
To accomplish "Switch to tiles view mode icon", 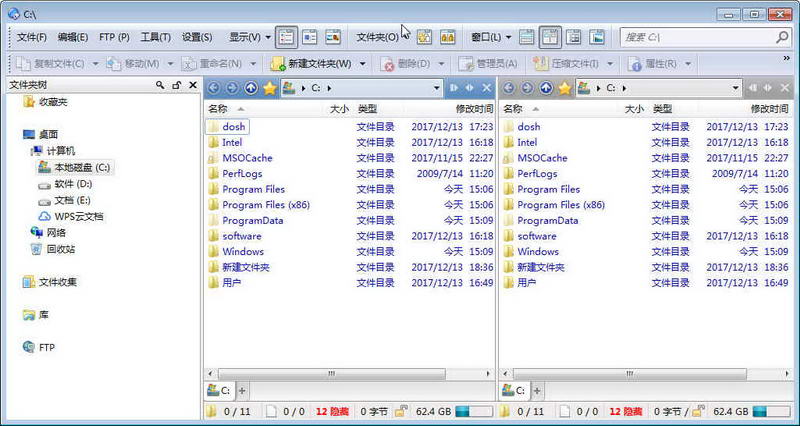I will 310,37.
